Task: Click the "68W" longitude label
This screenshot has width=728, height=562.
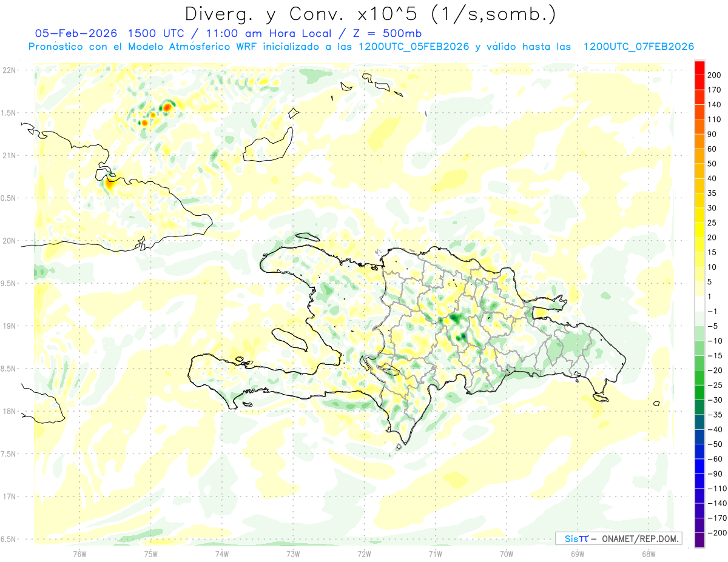Action: pyautogui.click(x=649, y=553)
